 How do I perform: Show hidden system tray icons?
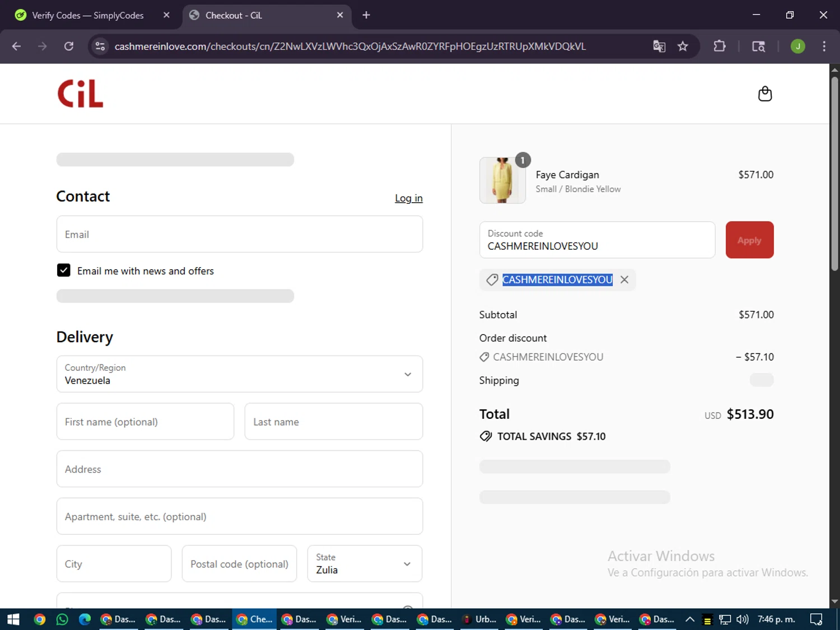click(x=690, y=619)
